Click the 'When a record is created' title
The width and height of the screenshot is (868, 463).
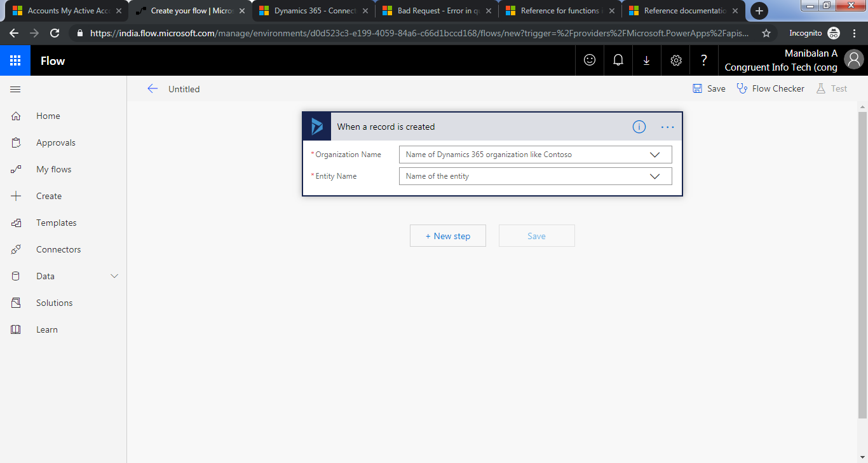click(386, 127)
